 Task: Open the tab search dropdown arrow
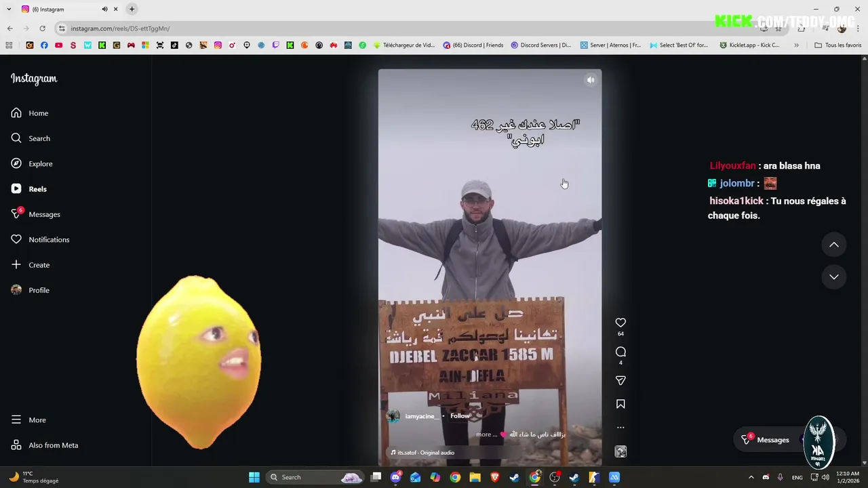click(x=7, y=9)
